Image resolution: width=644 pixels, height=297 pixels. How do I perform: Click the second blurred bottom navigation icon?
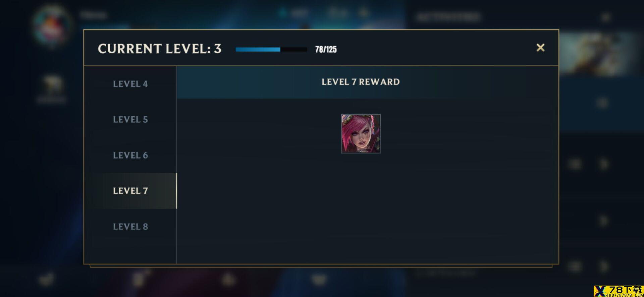coord(138,279)
